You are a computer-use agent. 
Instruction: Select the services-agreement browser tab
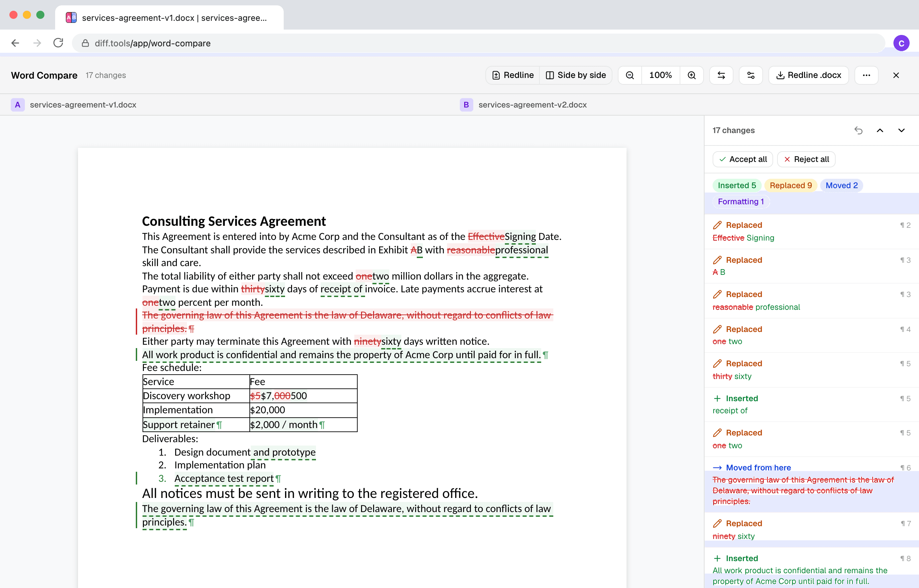point(169,18)
